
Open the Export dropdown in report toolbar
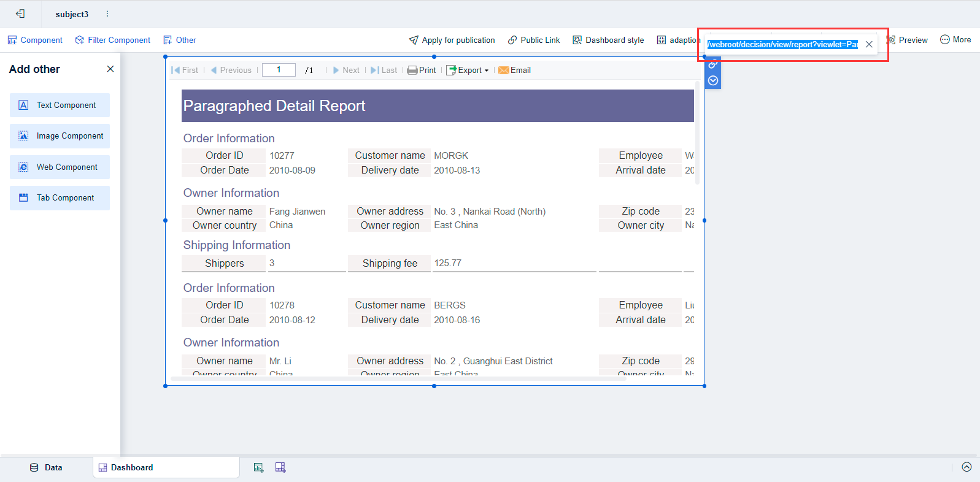click(468, 70)
